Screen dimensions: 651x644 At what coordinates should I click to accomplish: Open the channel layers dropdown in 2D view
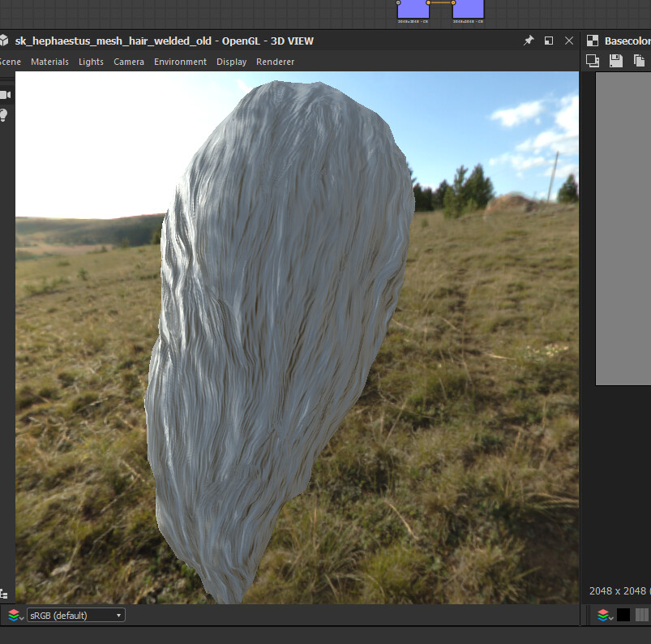(604, 616)
